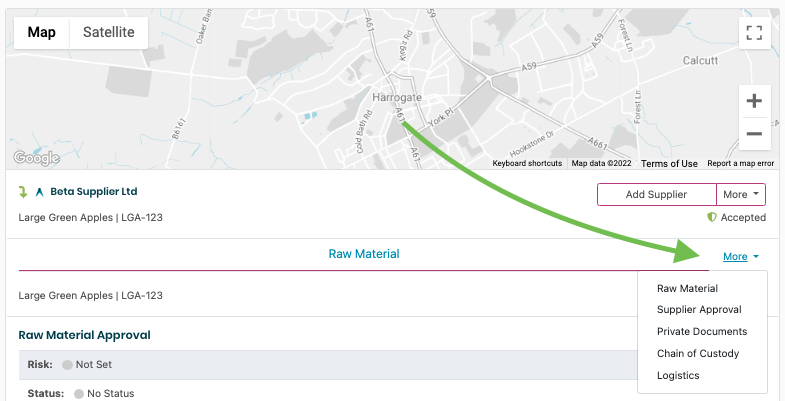Zoom out of the map
The image size is (785, 401).
(x=754, y=133)
